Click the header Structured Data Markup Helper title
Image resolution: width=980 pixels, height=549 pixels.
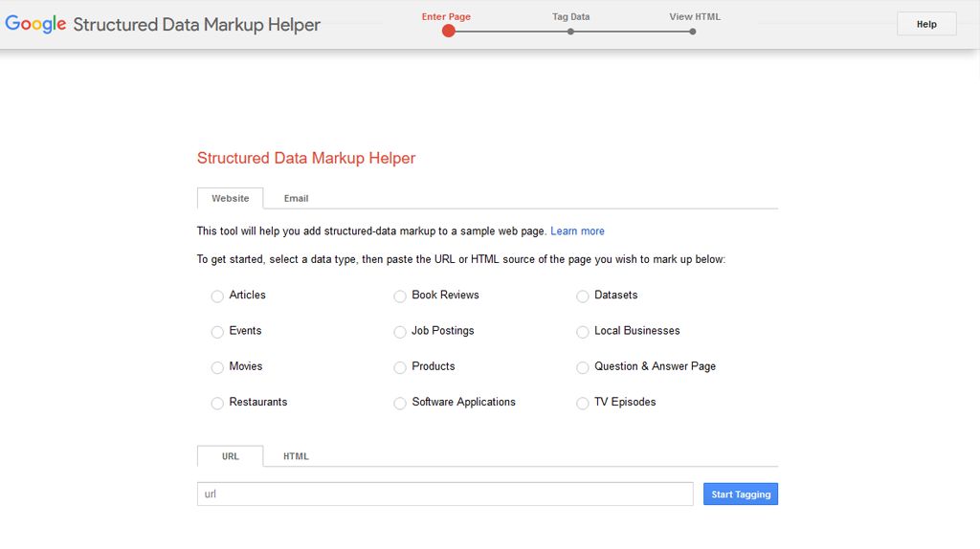point(197,24)
